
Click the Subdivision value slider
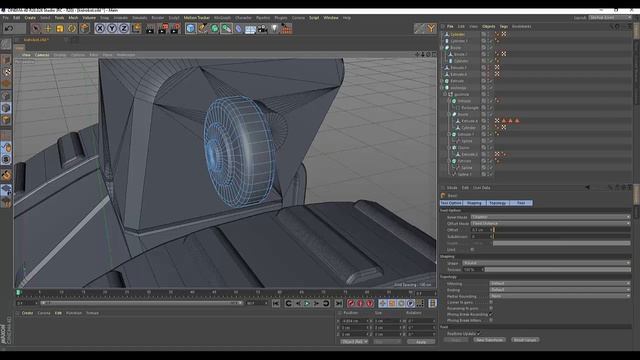562,236
